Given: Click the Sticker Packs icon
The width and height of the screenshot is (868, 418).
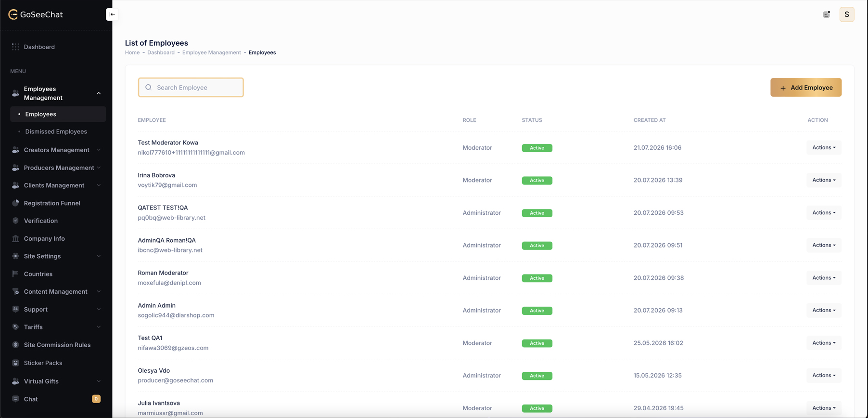Looking at the screenshot, I should tap(15, 363).
